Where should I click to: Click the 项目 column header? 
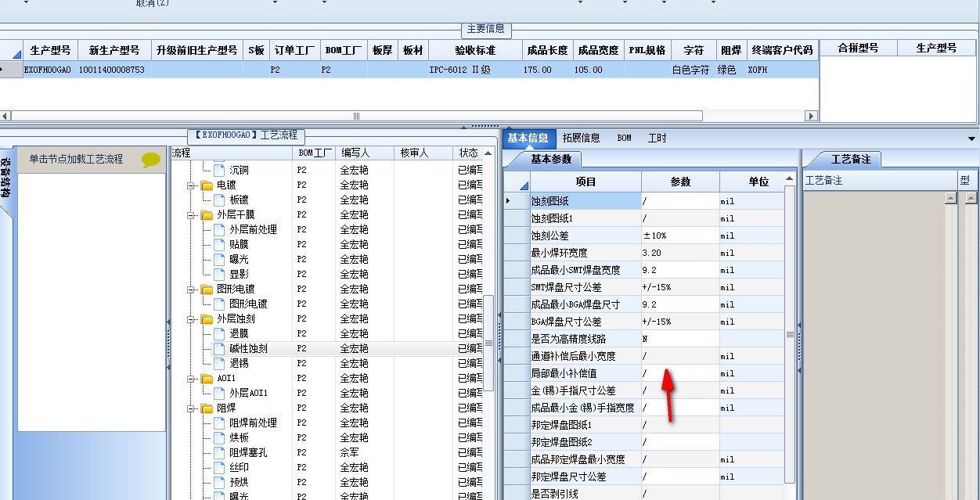[x=585, y=182]
